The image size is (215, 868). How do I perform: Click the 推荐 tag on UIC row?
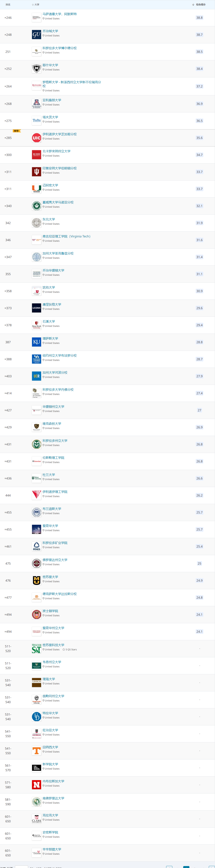pyautogui.click(x=16, y=131)
